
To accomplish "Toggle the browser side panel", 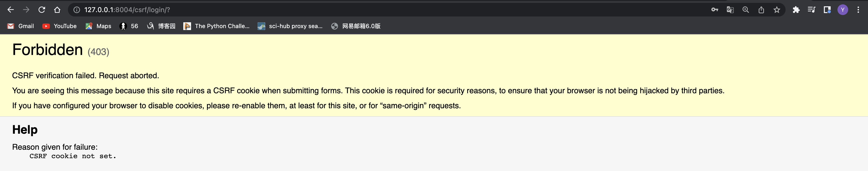I will (827, 10).
